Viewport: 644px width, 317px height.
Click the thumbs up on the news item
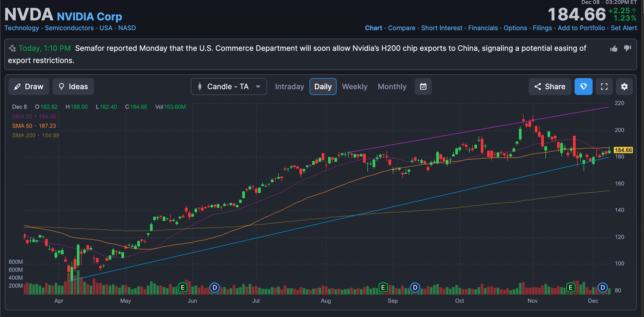pyautogui.click(x=614, y=48)
